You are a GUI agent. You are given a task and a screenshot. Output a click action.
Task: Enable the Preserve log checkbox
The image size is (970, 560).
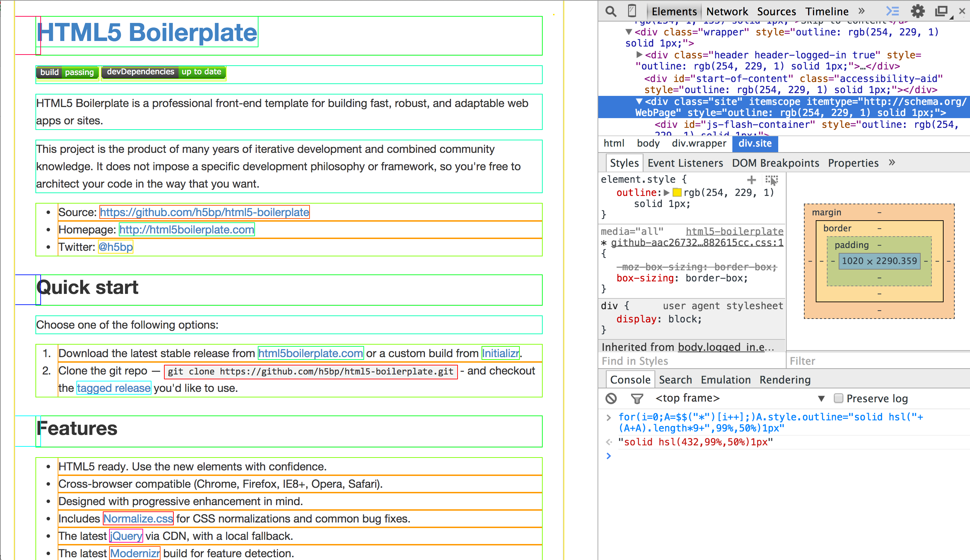tap(838, 398)
